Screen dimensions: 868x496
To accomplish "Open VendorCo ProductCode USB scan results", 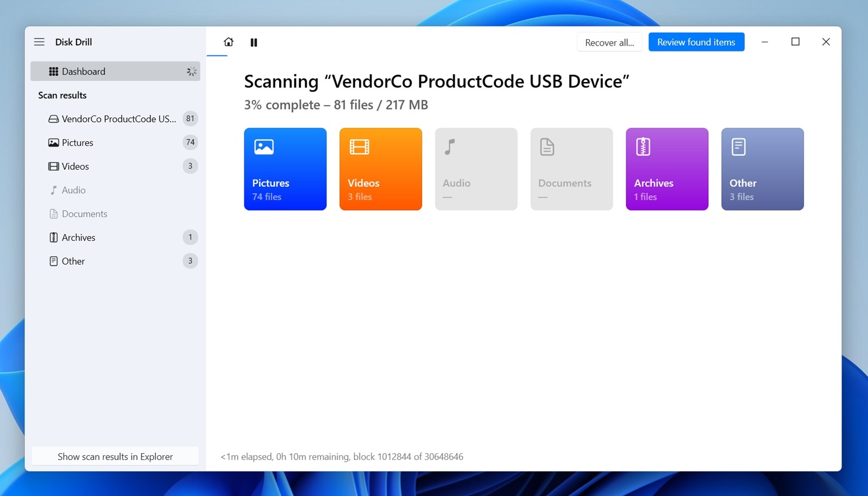I will pyautogui.click(x=118, y=119).
